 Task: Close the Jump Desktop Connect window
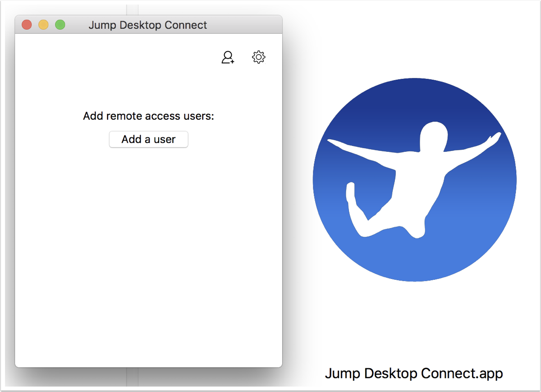tap(27, 24)
